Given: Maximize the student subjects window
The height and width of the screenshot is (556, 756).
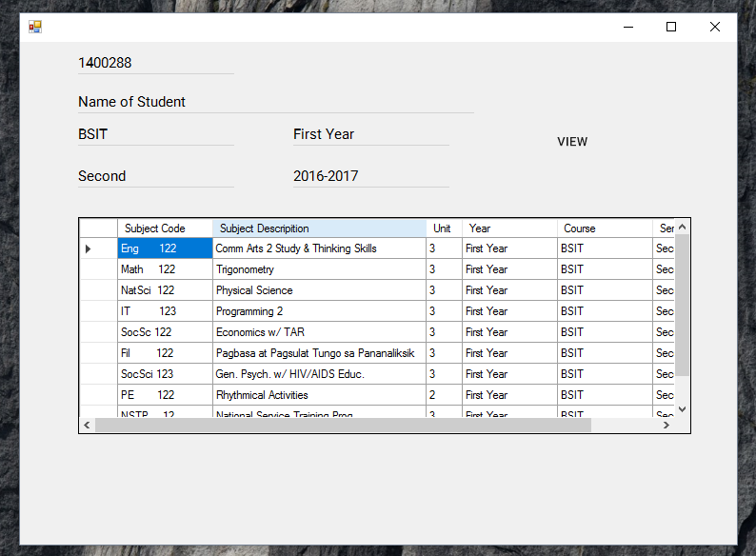Looking at the screenshot, I should click(x=671, y=27).
